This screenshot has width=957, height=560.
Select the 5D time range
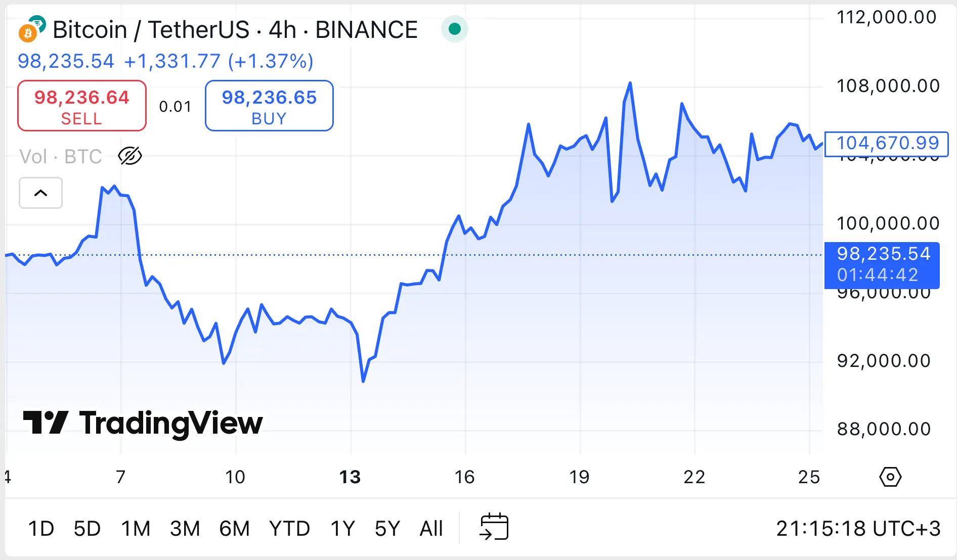[87, 529]
